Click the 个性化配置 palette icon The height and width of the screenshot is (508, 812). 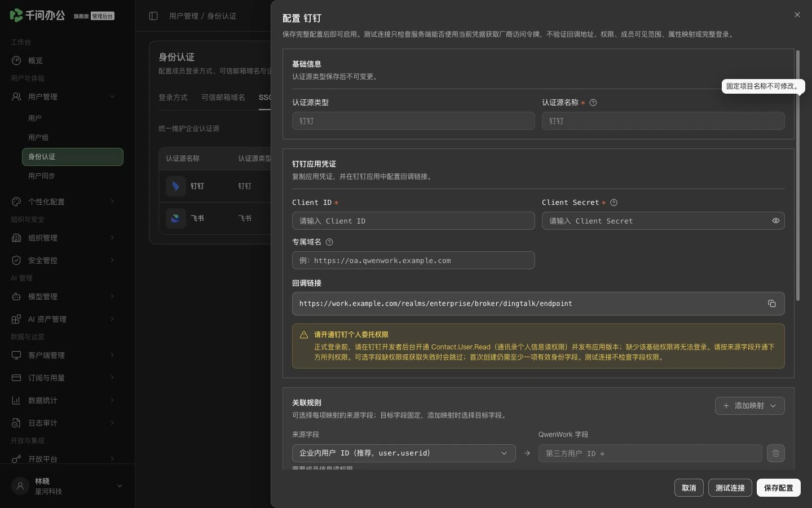coord(16,202)
